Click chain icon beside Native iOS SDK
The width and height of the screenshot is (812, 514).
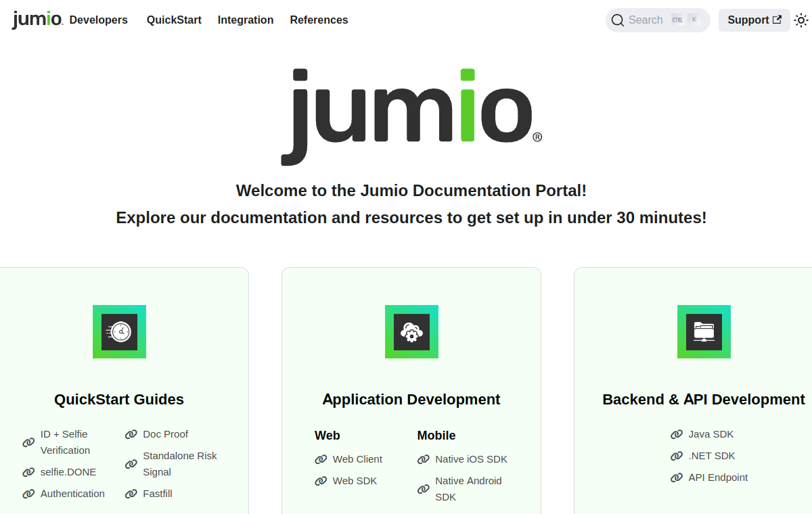(x=424, y=459)
